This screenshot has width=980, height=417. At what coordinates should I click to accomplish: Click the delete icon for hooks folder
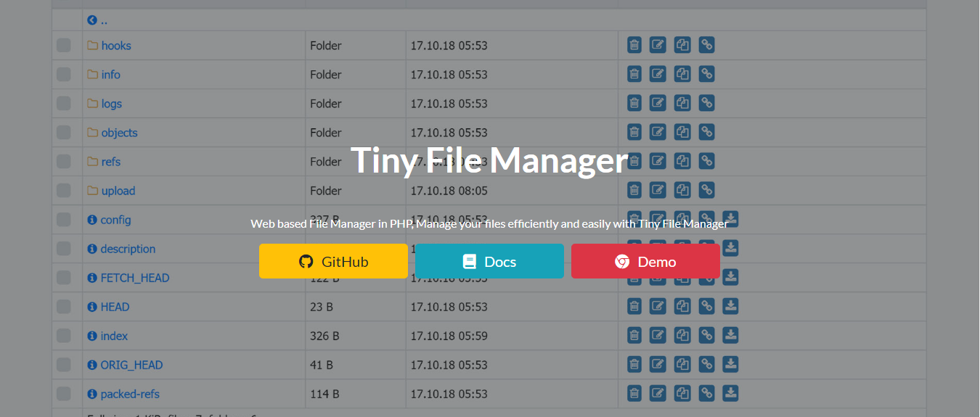tap(634, 46)
